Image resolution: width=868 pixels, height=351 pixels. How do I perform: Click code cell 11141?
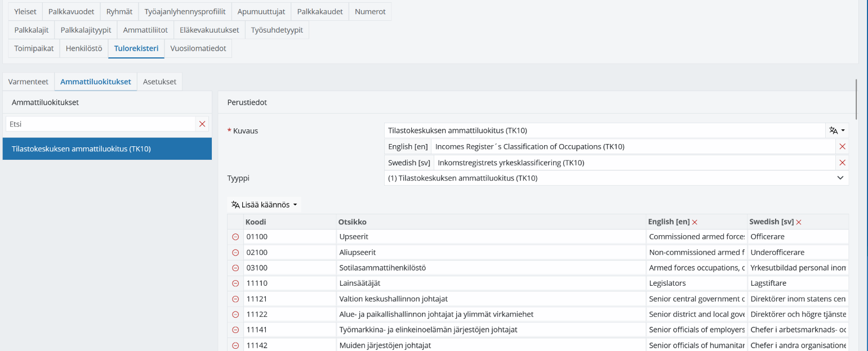[290, 330]
